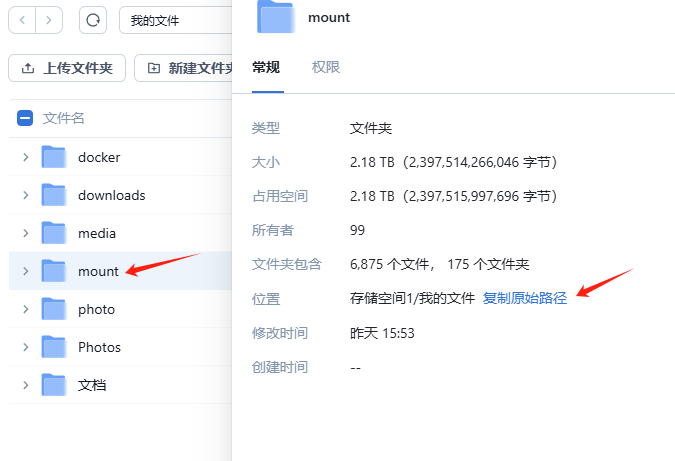
Task: Click the 上传文件夹 button
Action: 67,68
